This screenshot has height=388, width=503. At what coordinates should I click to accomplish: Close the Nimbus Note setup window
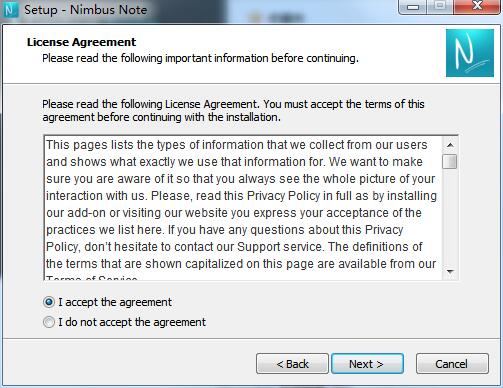[477, 7]
